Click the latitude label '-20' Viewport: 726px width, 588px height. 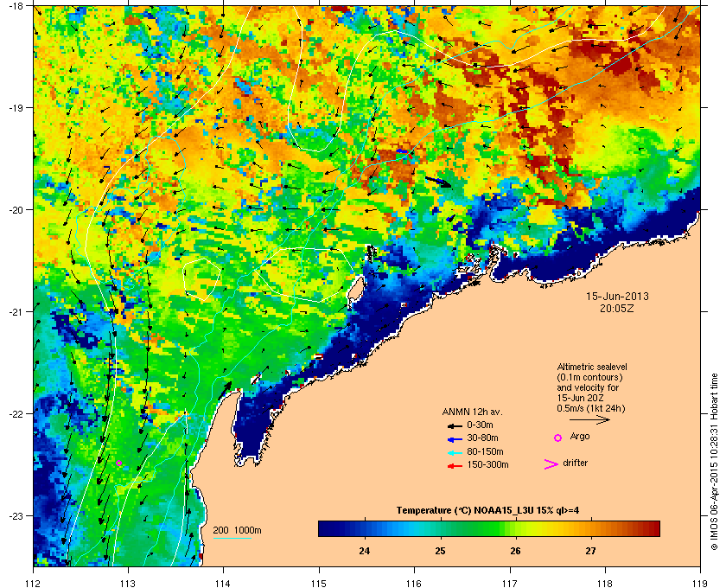click(x=16, y=209)
